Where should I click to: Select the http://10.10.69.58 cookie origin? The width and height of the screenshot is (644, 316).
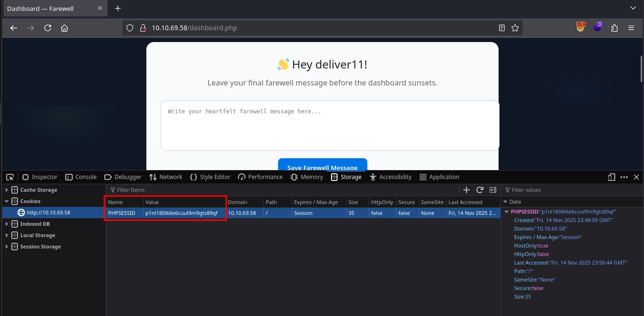[x=48, y=213]
